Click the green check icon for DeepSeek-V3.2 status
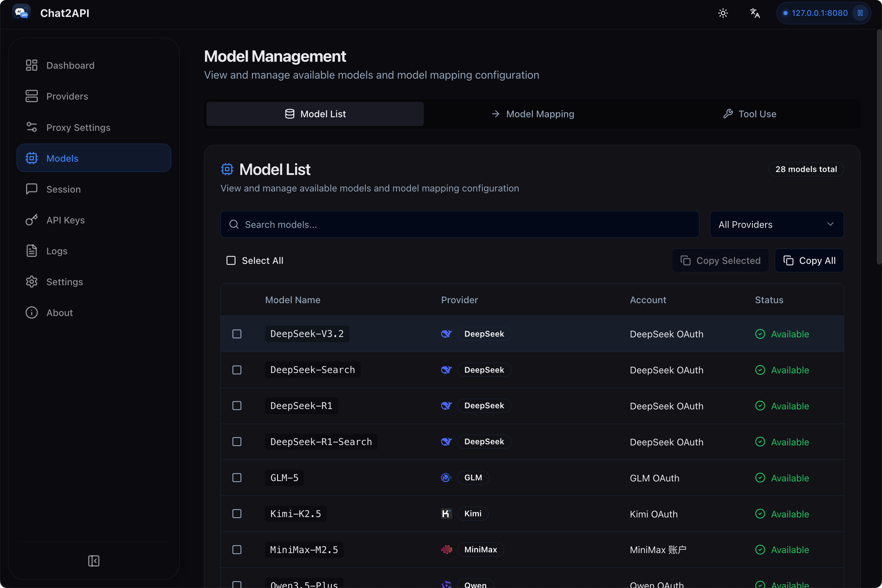 coord(760,334)
